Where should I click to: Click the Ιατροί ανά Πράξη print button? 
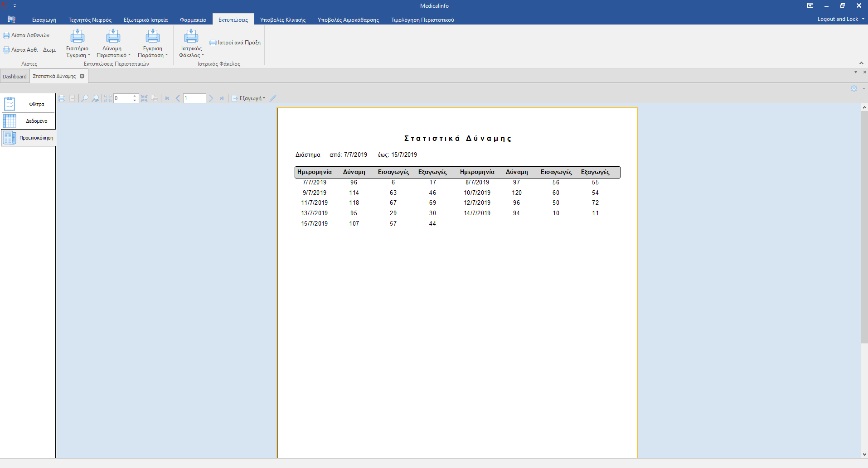pyautogui.click(x=235, y=43)
